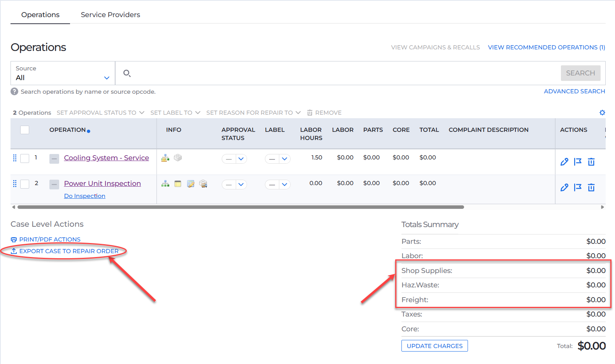Grab the drag handle for row 1
This screenshot has height=364, width=615.
point(15,158)
